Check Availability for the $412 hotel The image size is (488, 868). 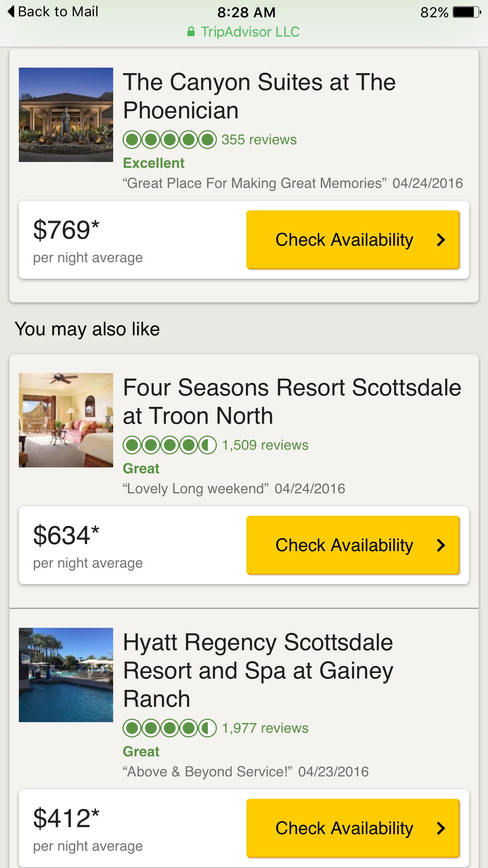(x=353, y=828)
